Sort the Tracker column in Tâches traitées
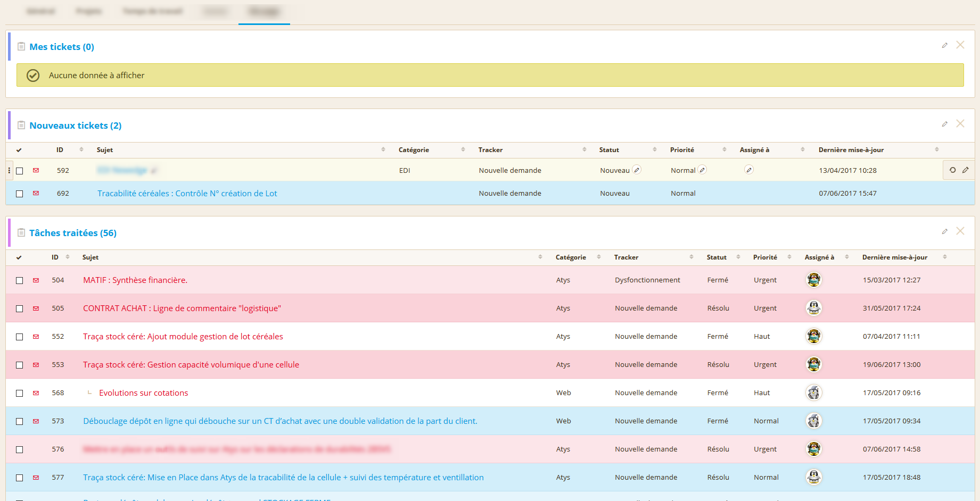 tap(690, 257)
